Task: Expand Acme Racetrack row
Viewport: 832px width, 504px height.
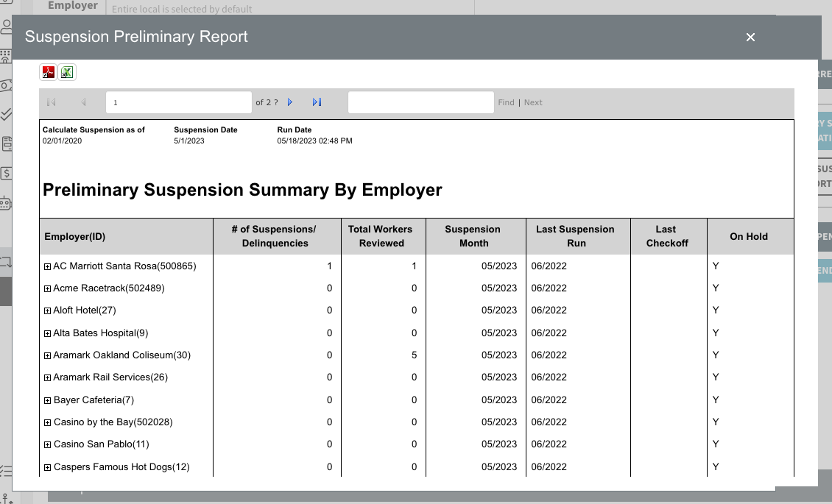Action: point(47,289)
